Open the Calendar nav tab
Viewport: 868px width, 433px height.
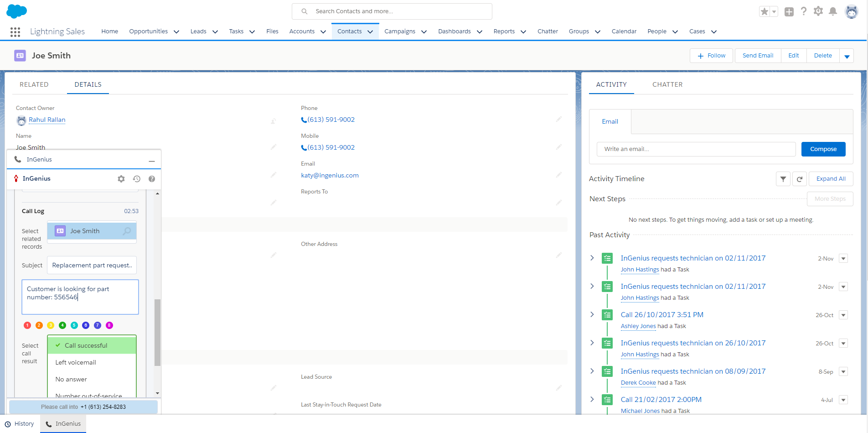[x=624, y=31]
